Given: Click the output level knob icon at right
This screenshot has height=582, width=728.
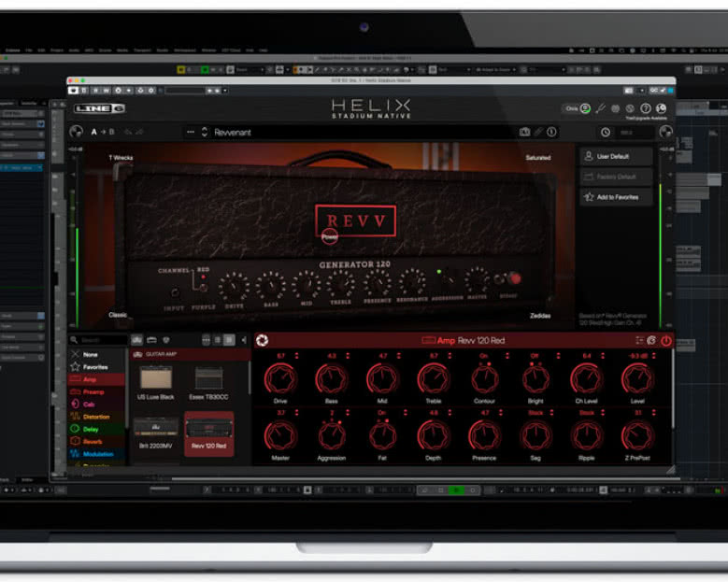Looking at the screenshot, I should coord(665,132).
